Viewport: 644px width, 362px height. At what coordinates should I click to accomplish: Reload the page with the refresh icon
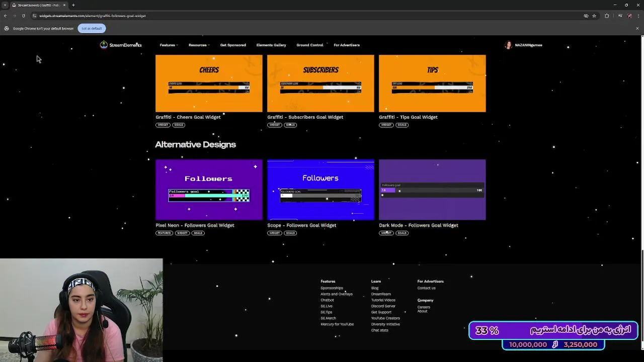(x=23, y=16)
